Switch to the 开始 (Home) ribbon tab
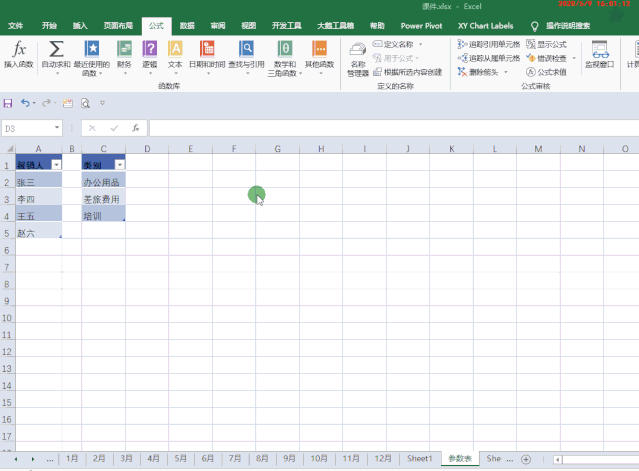 click(x=49, y=26)
